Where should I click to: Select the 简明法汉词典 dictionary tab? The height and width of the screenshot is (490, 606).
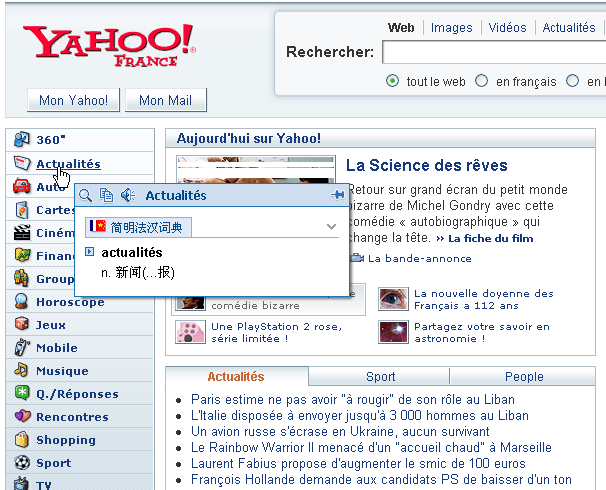138,227
